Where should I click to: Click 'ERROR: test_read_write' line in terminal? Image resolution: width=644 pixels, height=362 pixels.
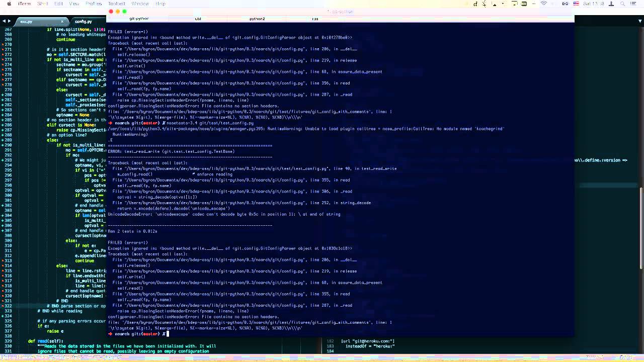171,151
